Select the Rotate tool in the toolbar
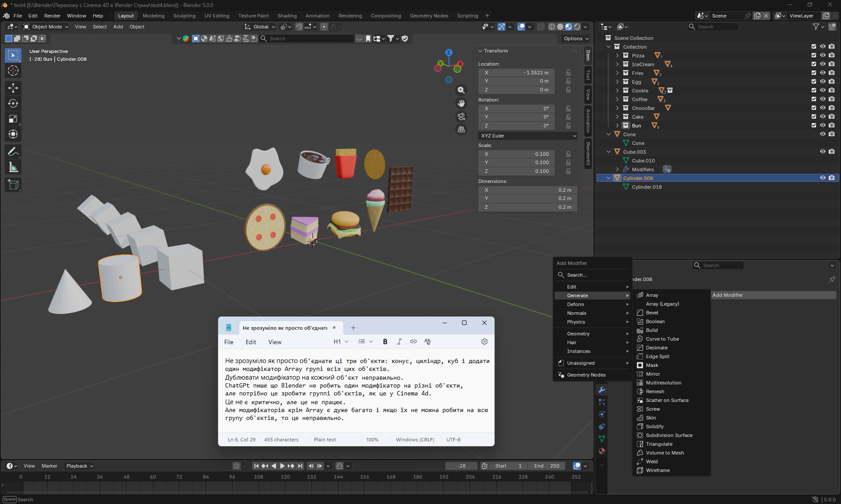Viewport: 841px width, 504px height. (x=13, y=103)
